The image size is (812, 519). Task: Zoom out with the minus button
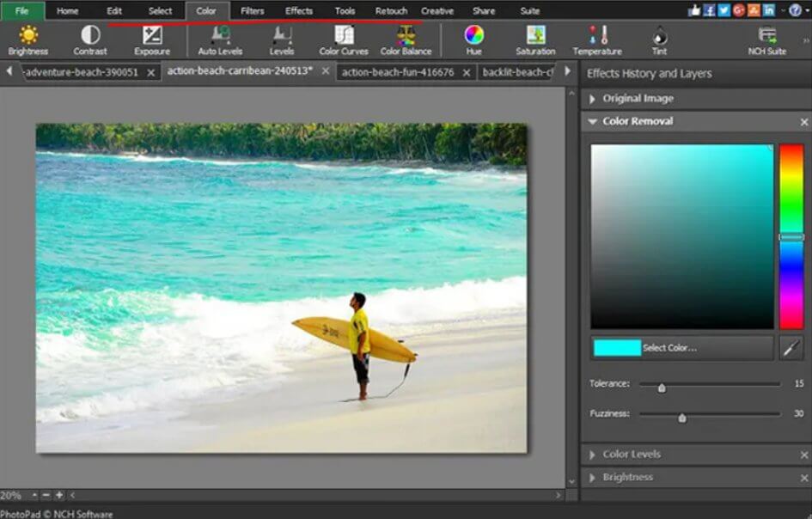pos(46,495)
